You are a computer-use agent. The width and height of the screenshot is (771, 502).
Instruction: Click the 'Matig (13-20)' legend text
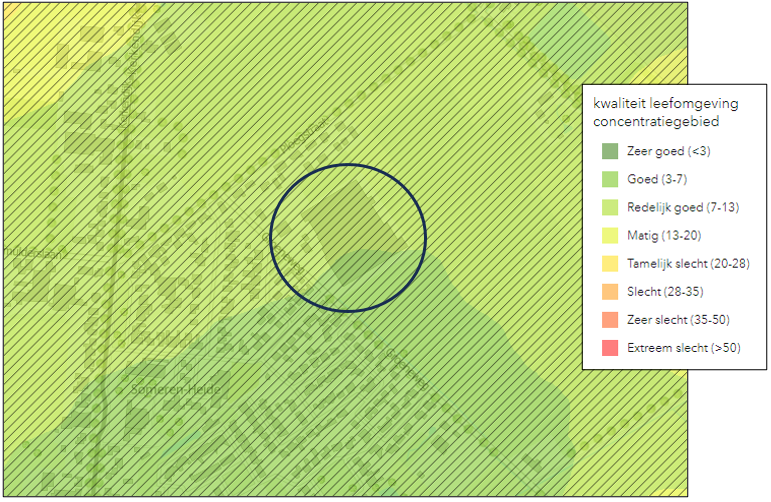pyautogui.click(x=667, y=236)
